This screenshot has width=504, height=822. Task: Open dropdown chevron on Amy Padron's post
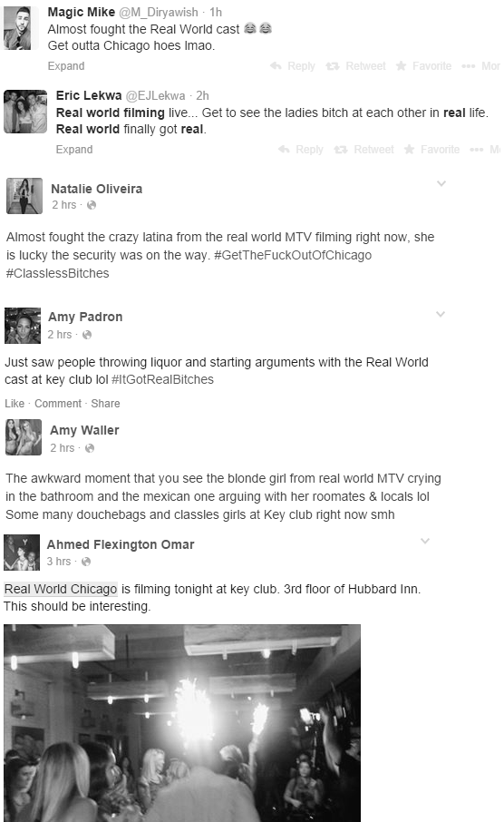pyautogui.click(x=441, y=314)
